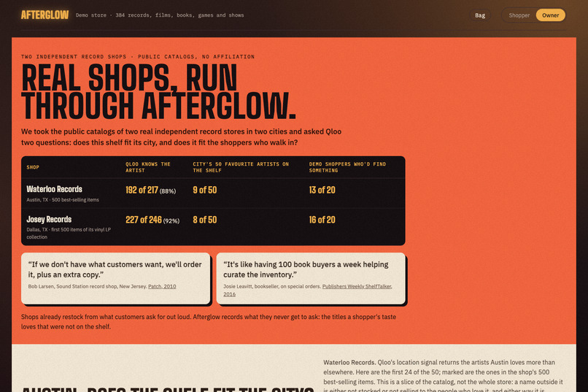588x392 pixels.
Task: Click the AFTERGLOW logo
Action: (x=45, y=15)
